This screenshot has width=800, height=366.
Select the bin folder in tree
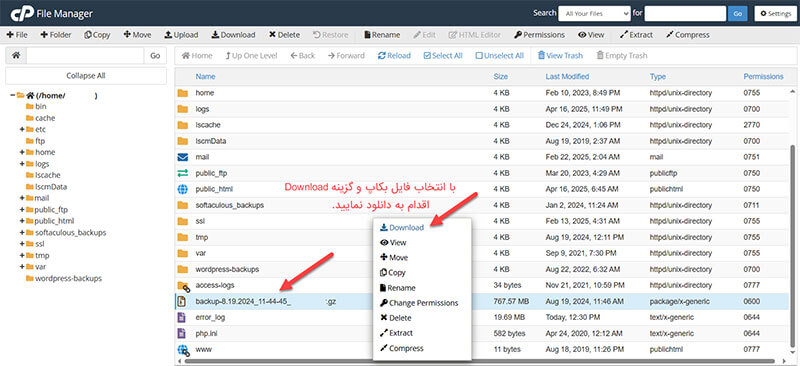[x=40, y=106]
